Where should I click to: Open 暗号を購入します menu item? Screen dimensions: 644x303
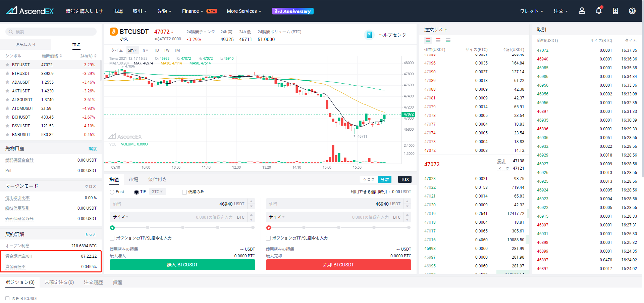click(x=84, y=11)
